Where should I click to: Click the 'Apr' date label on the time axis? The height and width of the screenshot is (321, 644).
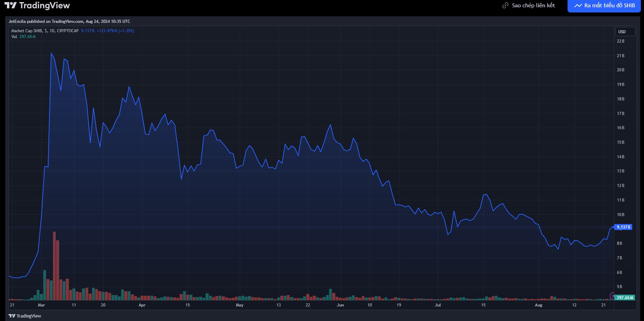pyautogui.click(x=142, y=305)
